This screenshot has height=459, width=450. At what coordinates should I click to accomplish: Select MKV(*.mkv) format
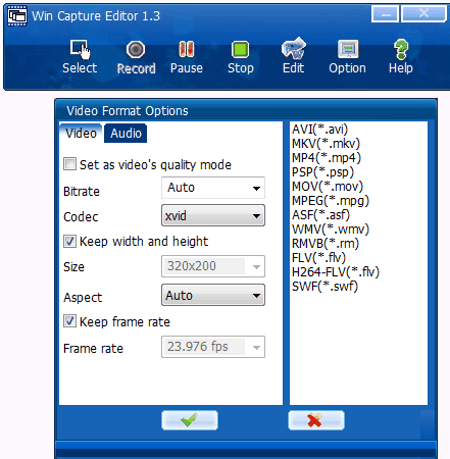(x=326, y=144)
